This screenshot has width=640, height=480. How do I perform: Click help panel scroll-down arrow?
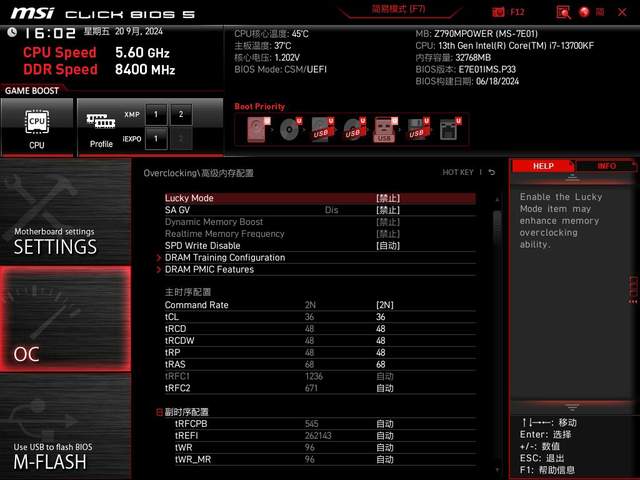[x=572, y=407]
